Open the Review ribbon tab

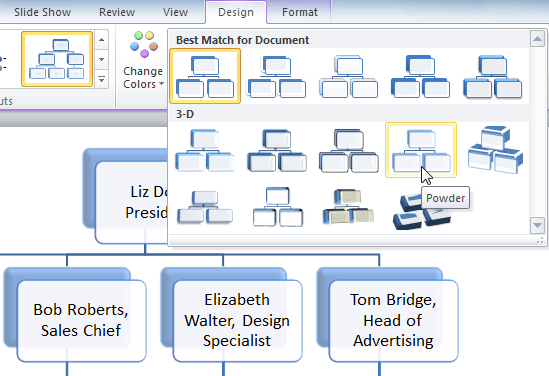[x=117, y=12]
